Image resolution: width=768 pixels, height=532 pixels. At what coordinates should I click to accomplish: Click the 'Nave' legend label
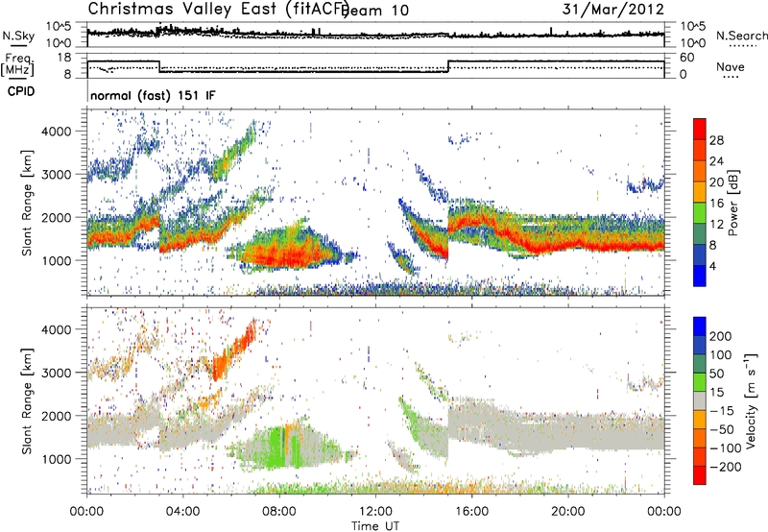pos(731,66)
